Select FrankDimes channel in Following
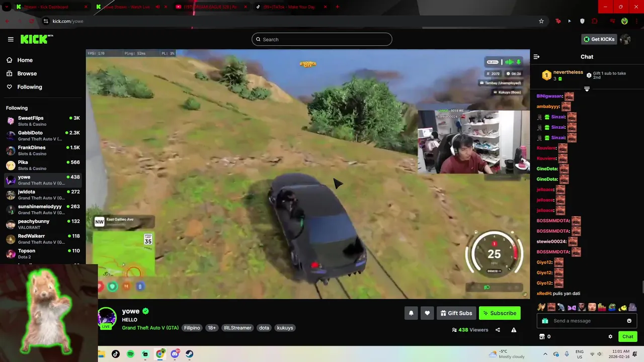Viewport: 644px width, 362px height. (x=43, y=150)
